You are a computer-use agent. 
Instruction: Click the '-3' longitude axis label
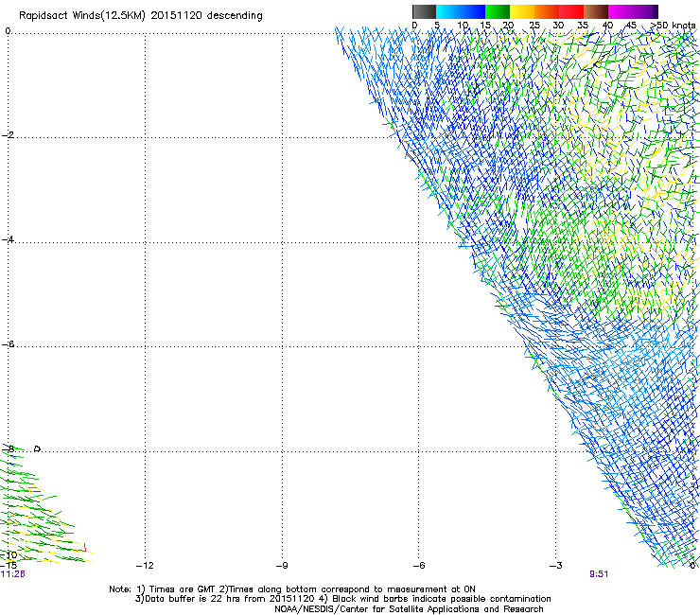point(556,566)
